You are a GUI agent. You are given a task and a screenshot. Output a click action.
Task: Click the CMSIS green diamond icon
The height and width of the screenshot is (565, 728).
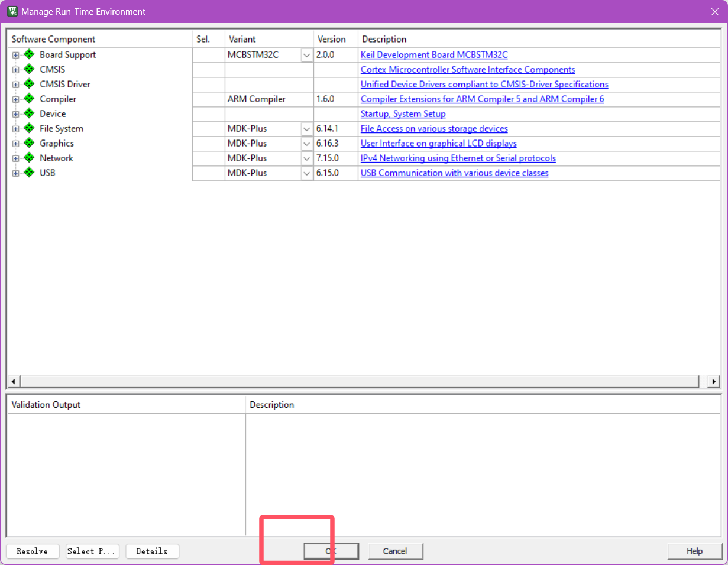tap(29, 69)
